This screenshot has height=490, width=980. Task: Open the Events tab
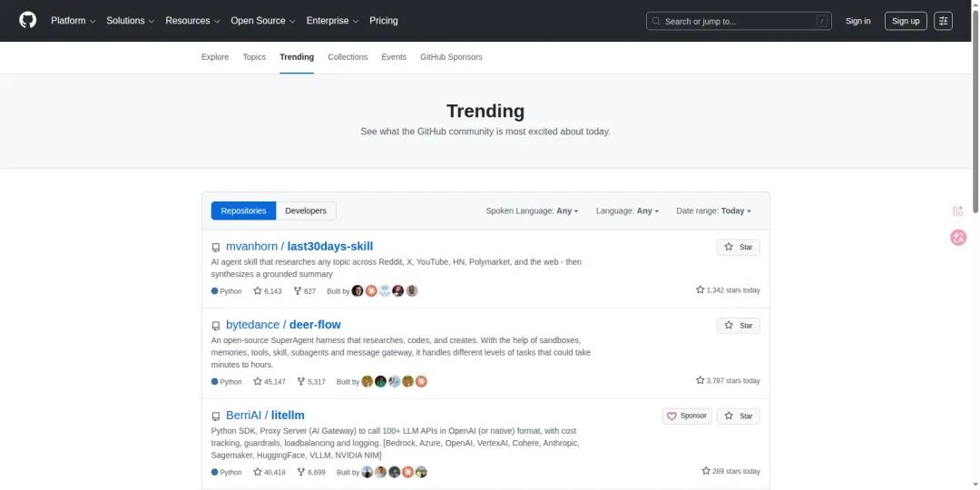[x=394, y=57]
